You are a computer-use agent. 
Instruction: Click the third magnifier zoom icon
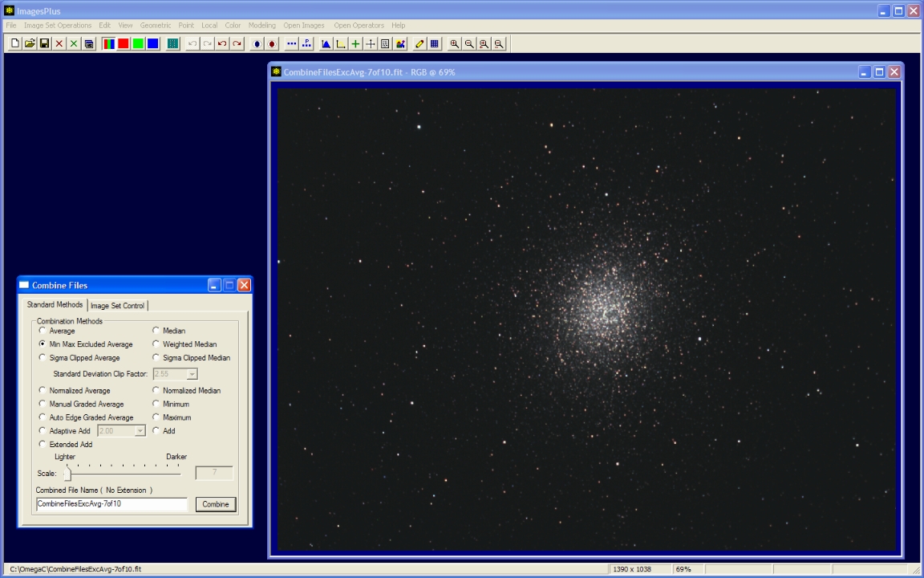(484, 43)
